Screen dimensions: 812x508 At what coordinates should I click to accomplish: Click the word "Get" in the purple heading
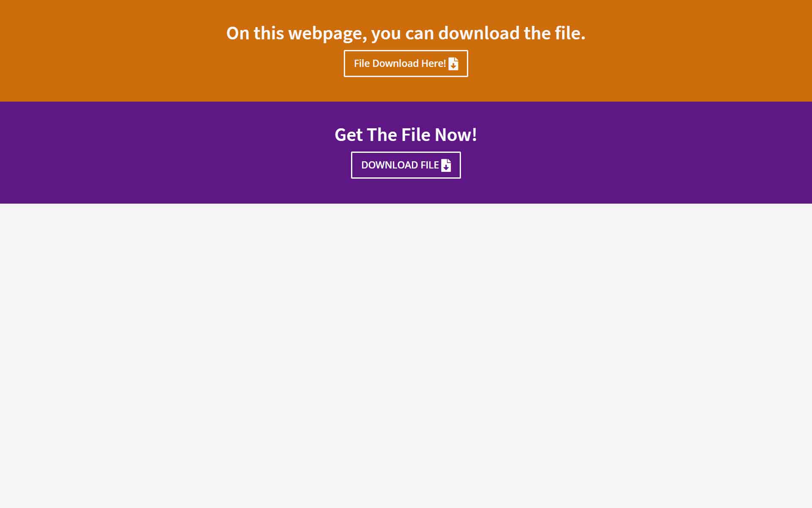coord(348,135)
